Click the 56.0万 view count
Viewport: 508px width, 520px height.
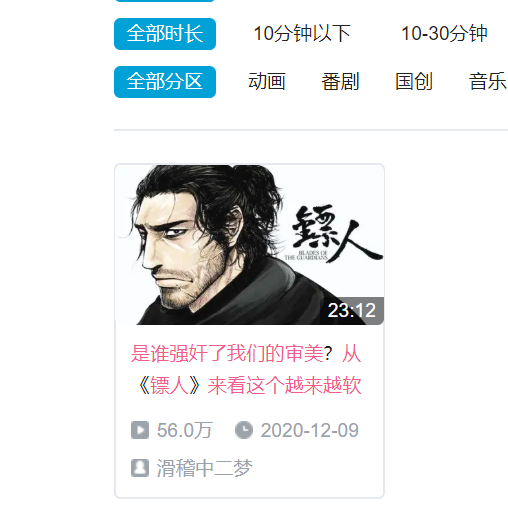point(185,430)
